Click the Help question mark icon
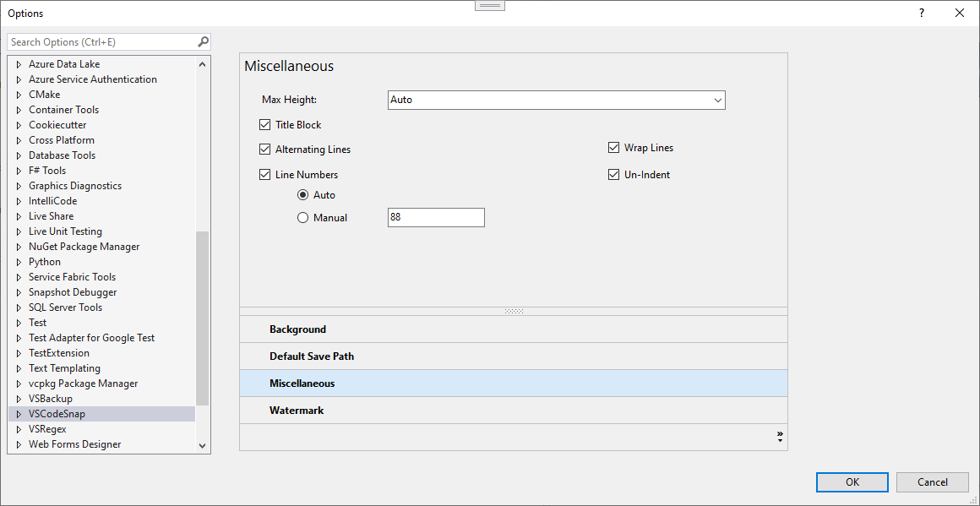The image size is (980, 506). [x=921, y=13]
